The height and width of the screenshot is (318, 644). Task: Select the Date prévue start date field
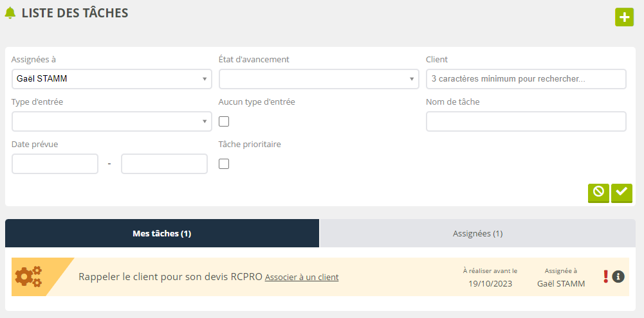pyautogui.click(x=55, y=164)
